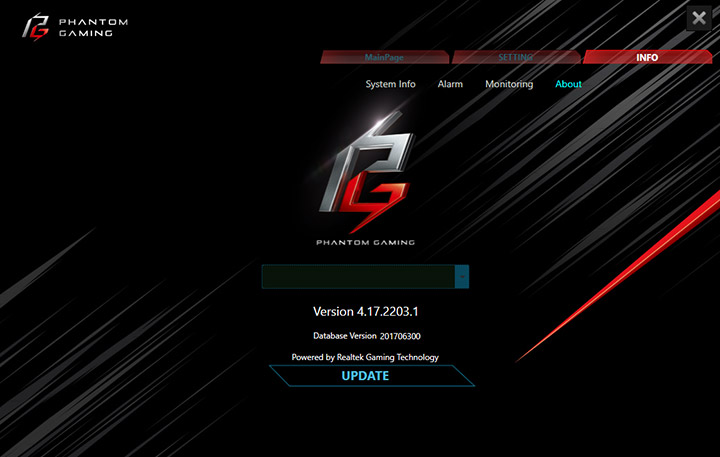Show the Monitoring sub-page
720x457 pixels.
(x=509, y=84)
